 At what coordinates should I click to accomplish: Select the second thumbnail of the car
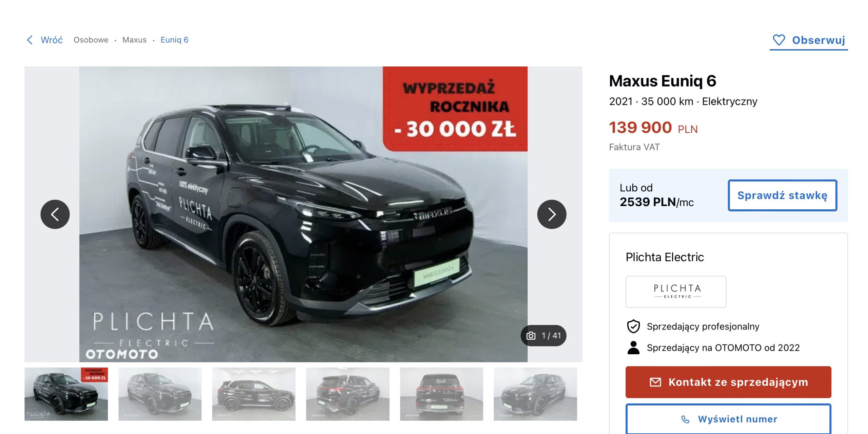coord(160,394)
